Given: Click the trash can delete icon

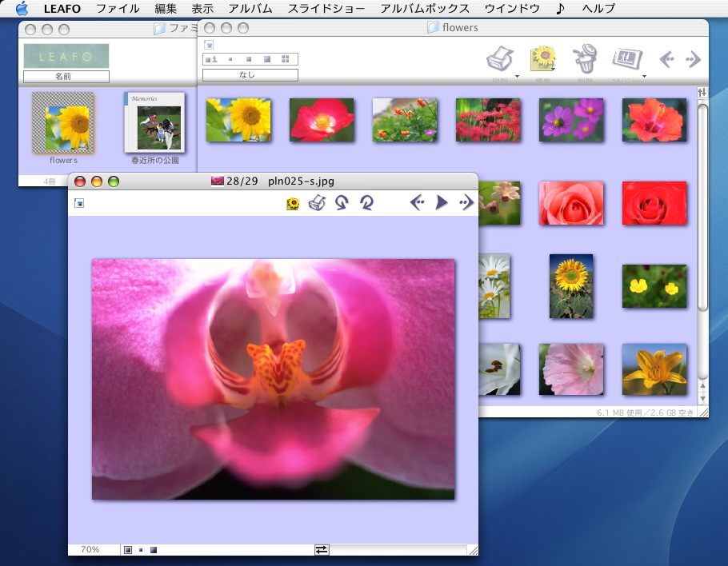Looking at the screenshot, I should click(585, 59).
